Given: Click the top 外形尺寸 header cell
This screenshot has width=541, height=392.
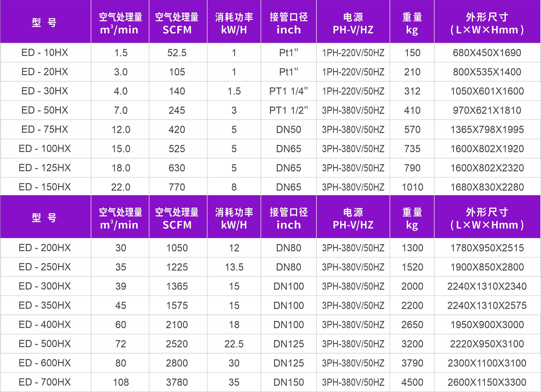Looking at the screenshot, I should (487, 23).
